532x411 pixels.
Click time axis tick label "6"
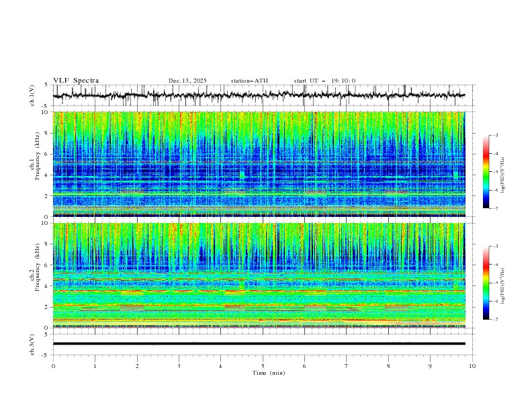pos(304,366)
